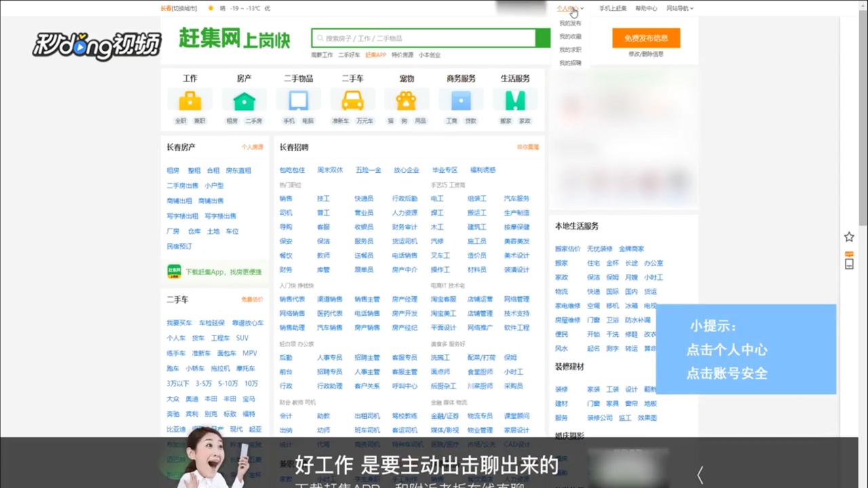Click the 赶集网 app logo in the download banner
The image size is (868, 488).
[x=174, y=272]
